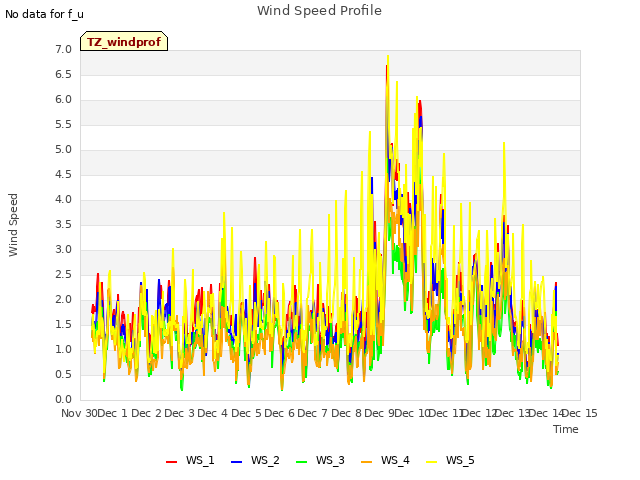640x480 pixels.
Task: Select the WS_4 orange legend swatch
Action: pyautogui.click(x=367, y=461)
